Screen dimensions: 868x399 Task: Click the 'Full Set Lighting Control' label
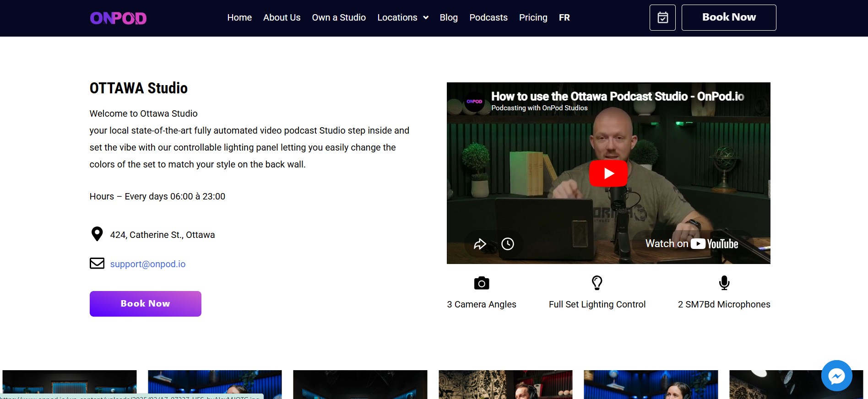tap(597, 304)
